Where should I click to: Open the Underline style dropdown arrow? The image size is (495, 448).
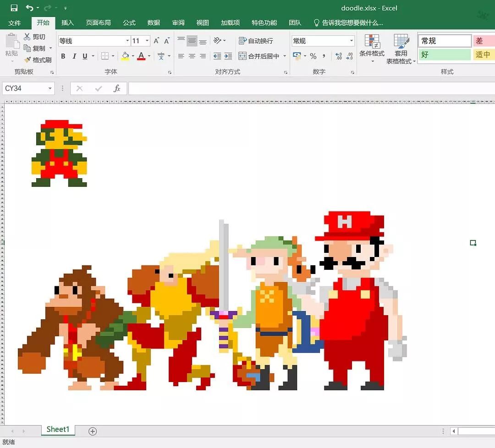(x=93, y=56)
